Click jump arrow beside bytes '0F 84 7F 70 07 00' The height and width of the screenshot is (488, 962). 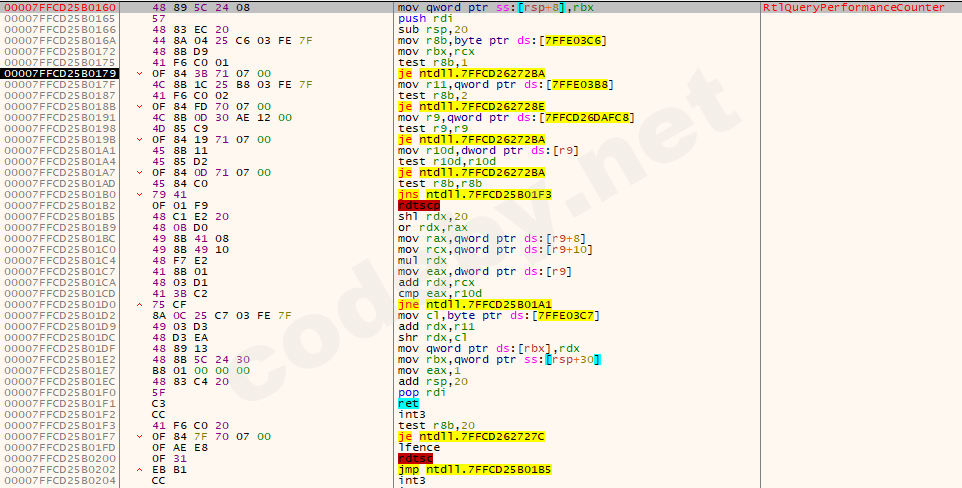point(140,438)
